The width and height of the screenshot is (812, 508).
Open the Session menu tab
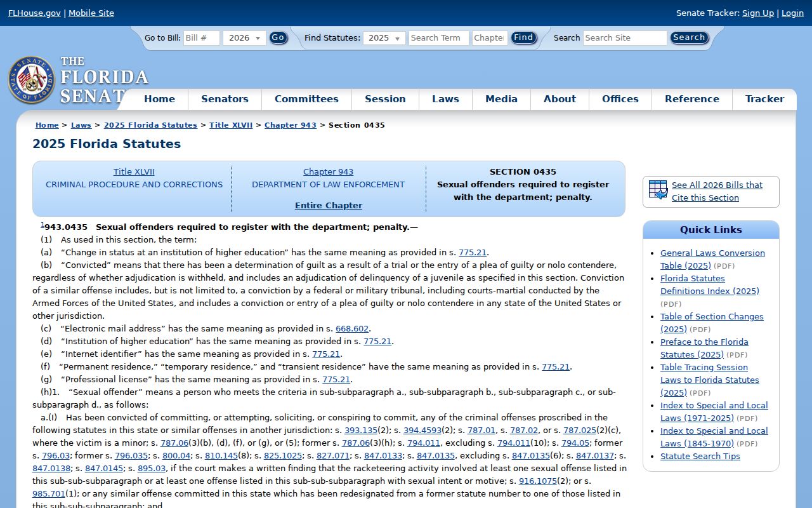click(385, 99)
